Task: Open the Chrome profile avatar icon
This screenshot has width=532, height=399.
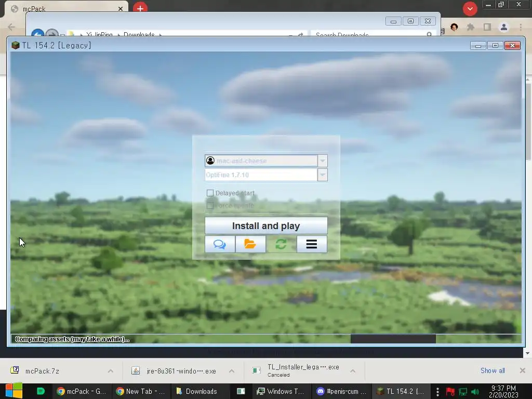Action: click(504, 27)
